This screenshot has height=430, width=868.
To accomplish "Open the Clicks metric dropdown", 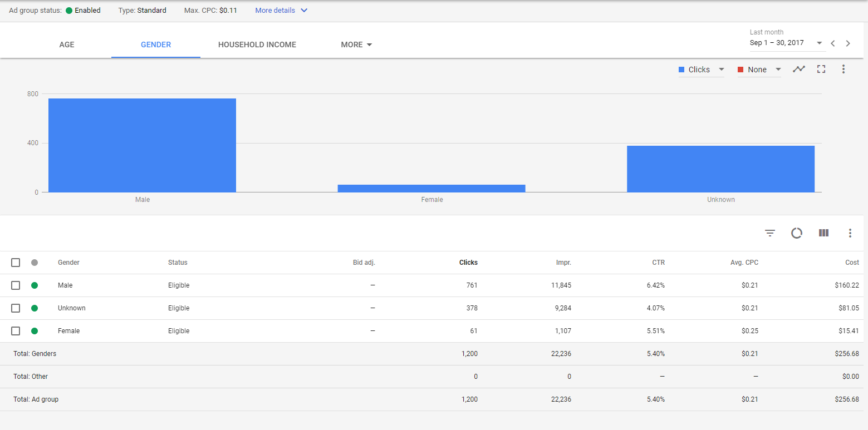I will (x=702, y=70).
